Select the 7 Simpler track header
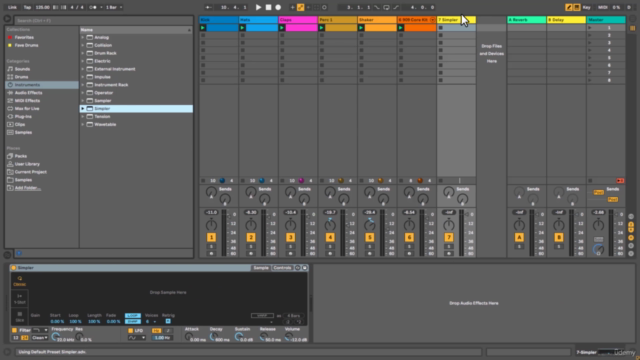Screen dimensions: 640x360 [456, 20]
